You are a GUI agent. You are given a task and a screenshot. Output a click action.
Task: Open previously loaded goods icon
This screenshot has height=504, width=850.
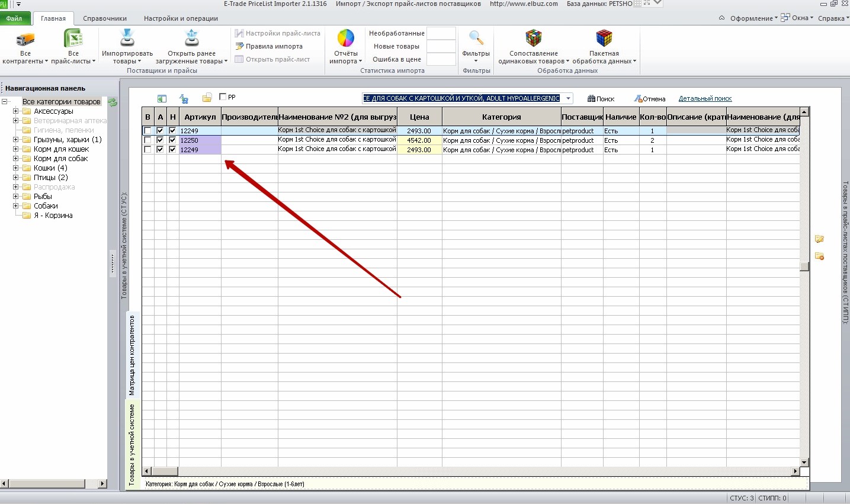click(x=191, y=38)
